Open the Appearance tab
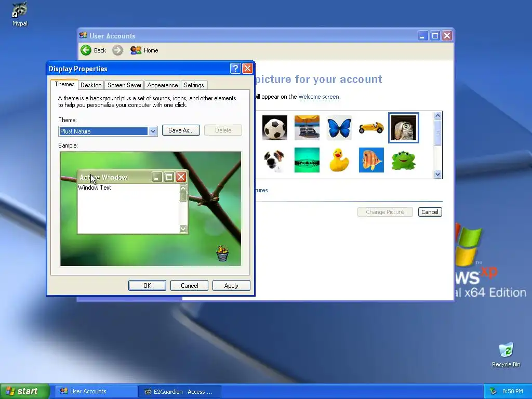 coord(162,85)
